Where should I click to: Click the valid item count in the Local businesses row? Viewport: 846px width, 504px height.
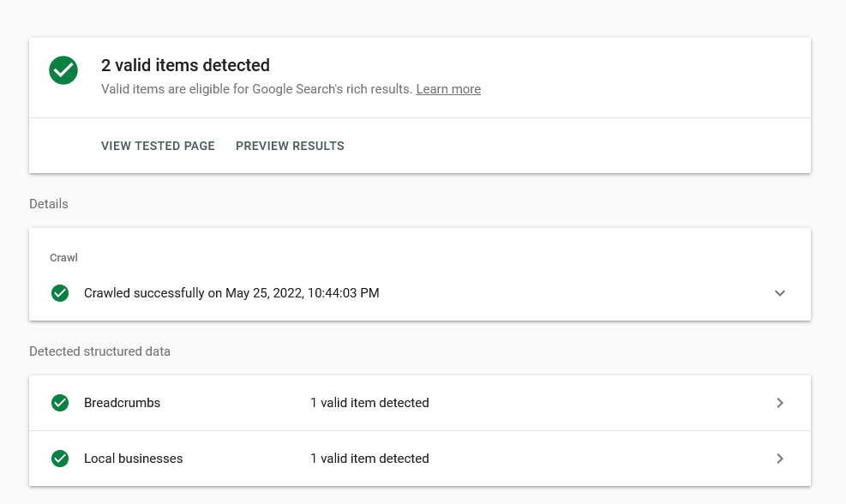[369, 458]
